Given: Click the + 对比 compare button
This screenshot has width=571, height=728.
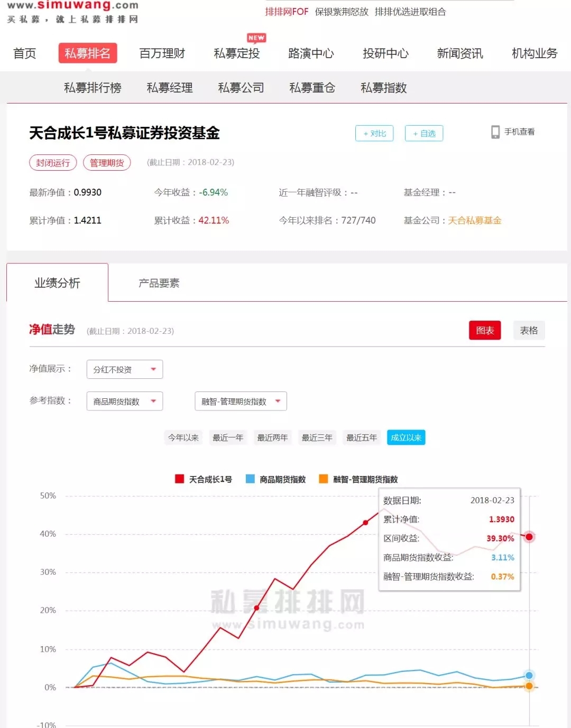Looking at the screenshot, I should (x=374, y=133).
